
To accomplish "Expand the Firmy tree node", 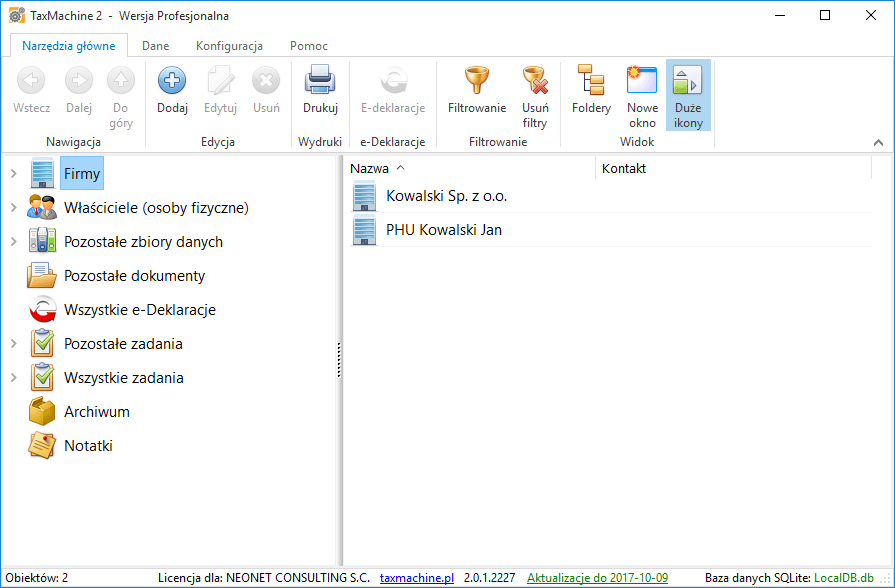I will click(13, 174).
